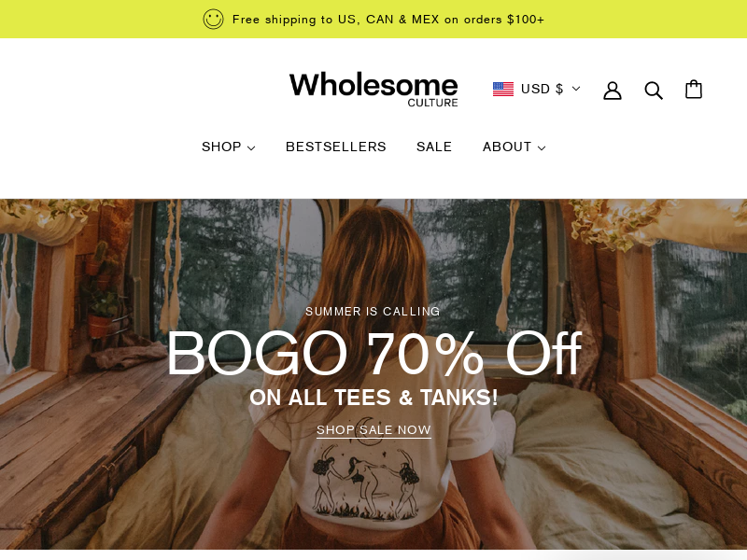The image size is (747, 560).
Task: Click the ON ALL TEES & TANKS text
Action: 374,398
